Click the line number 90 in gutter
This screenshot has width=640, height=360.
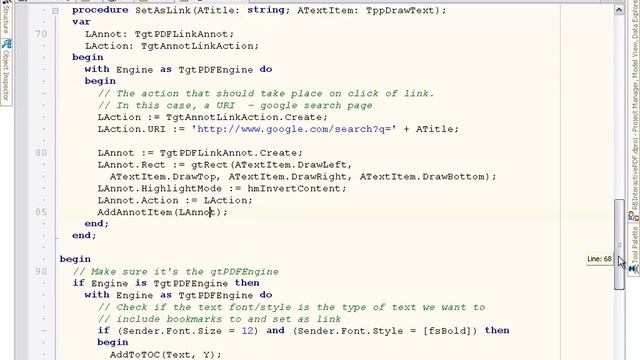pyautogui.click(x=41, y=271)
